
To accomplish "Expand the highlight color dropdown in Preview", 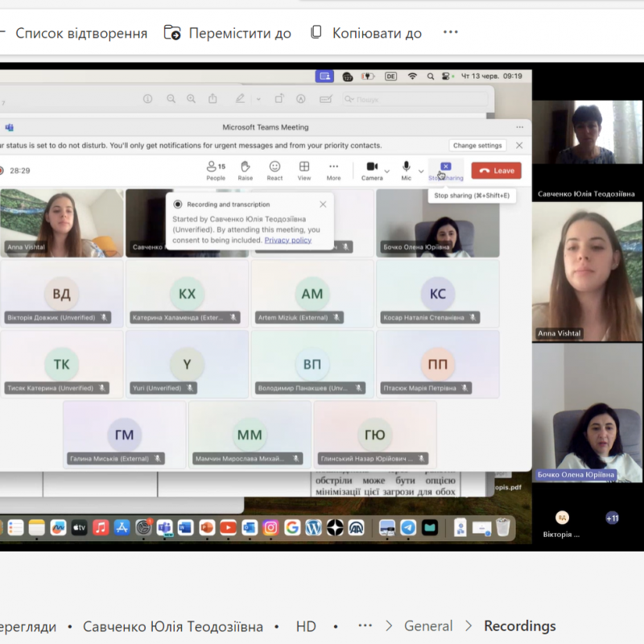I will click(x=258, y=99).
